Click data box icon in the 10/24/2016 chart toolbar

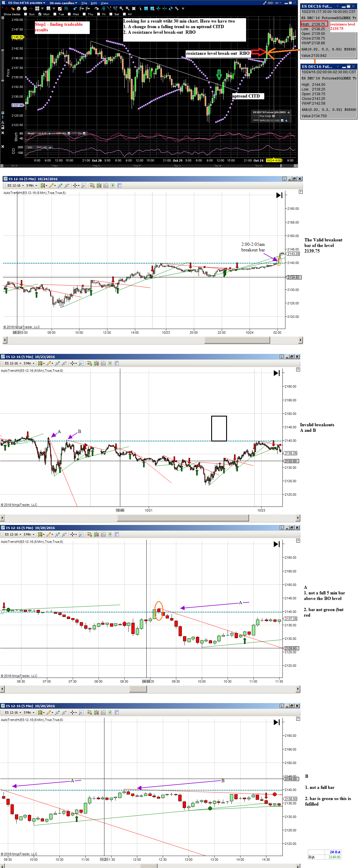point(84,185)
